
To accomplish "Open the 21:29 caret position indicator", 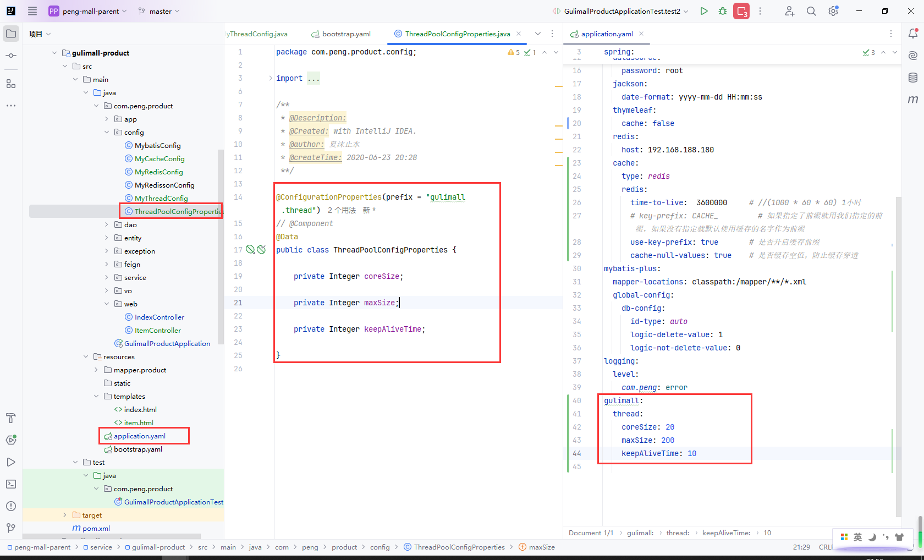I will 801,547.
